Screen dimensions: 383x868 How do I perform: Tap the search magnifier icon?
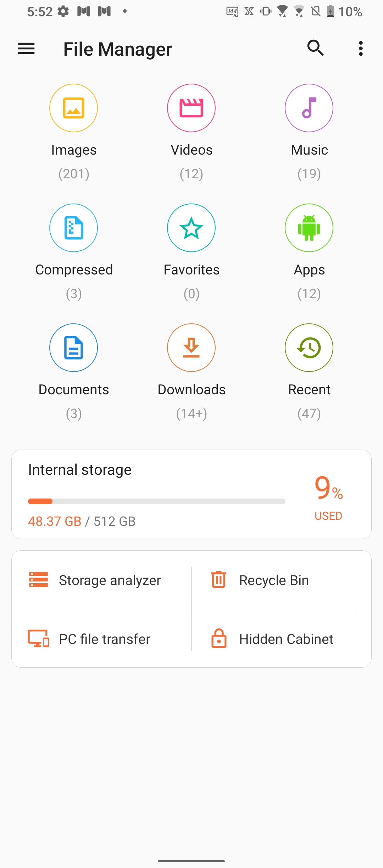pyautogui.click(x=315, y=48)
